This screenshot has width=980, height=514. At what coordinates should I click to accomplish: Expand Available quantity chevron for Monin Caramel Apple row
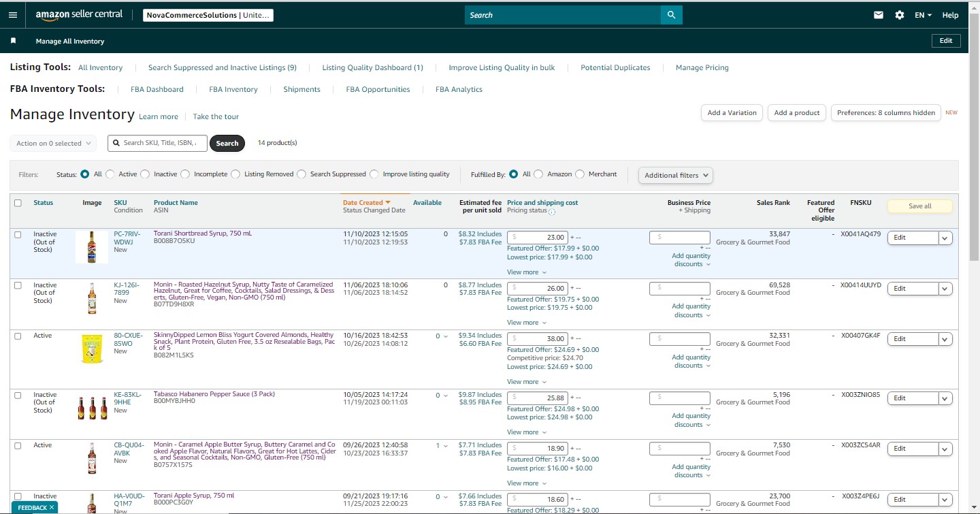coord(446,446)
